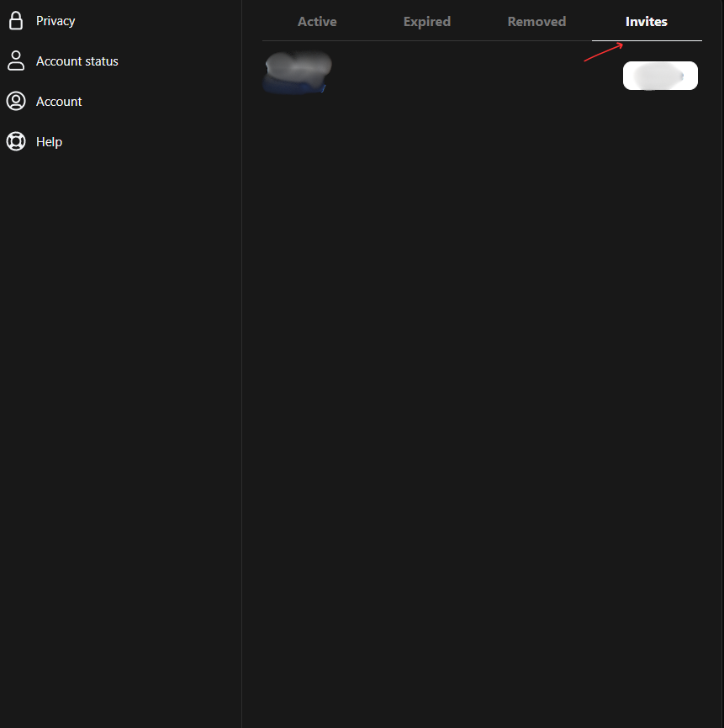
Task: Switch to the Active tab
Action: [x=317, y=22]
